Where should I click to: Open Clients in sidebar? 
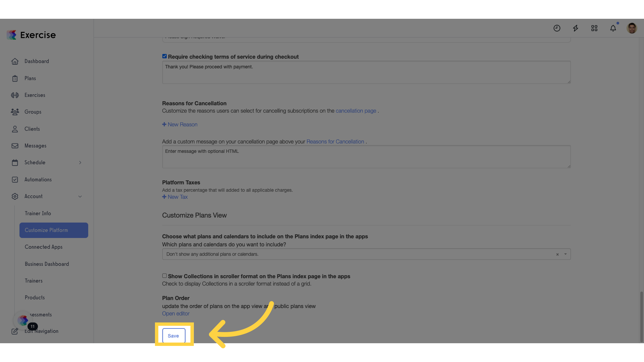pos(32,129)
